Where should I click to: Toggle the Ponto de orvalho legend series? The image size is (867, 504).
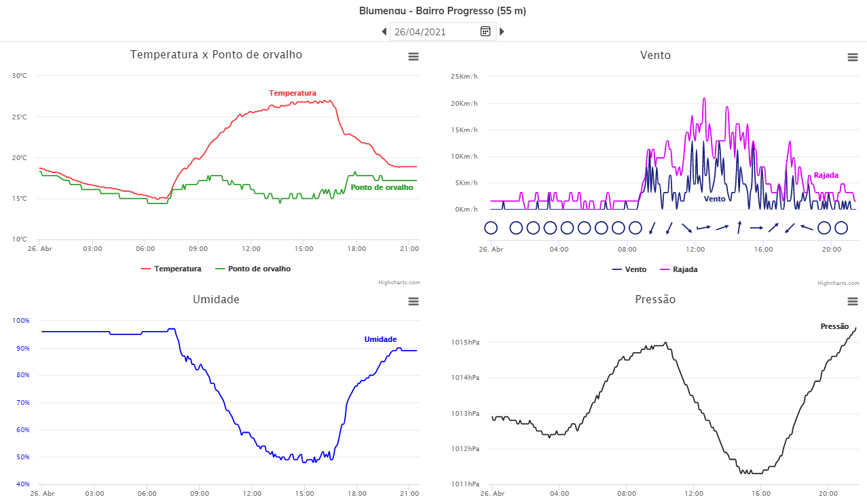[x=253, y=269]
